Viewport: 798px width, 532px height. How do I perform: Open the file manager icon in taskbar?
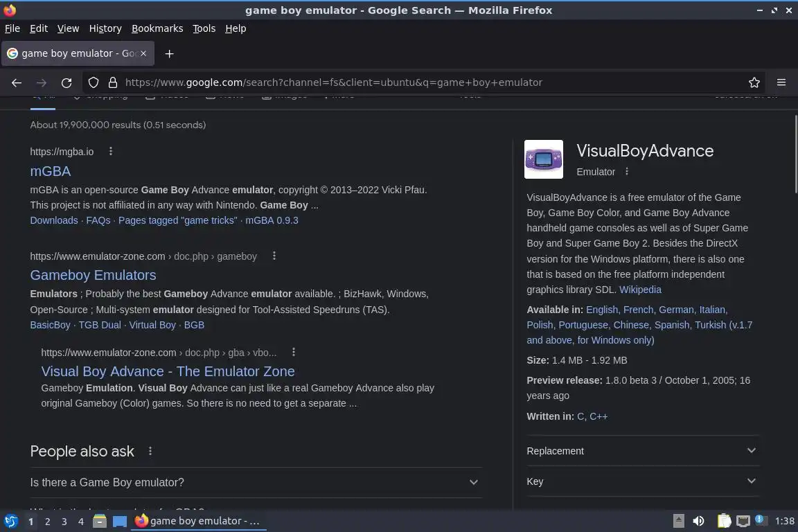(100, 521)
